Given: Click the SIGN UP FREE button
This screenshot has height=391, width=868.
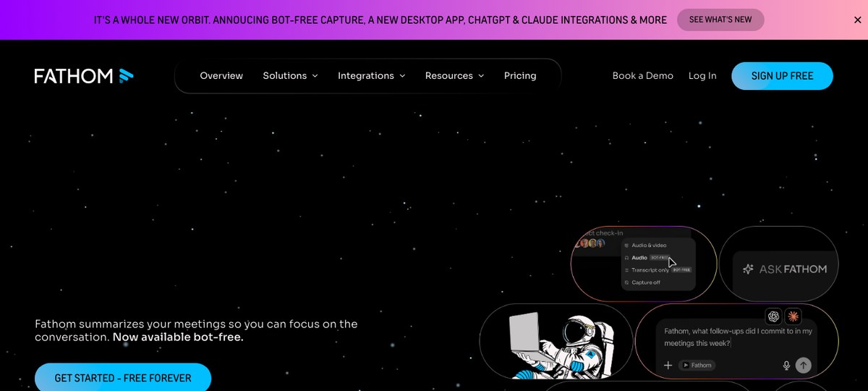Looking at the screenshot, I should [782, 76].
